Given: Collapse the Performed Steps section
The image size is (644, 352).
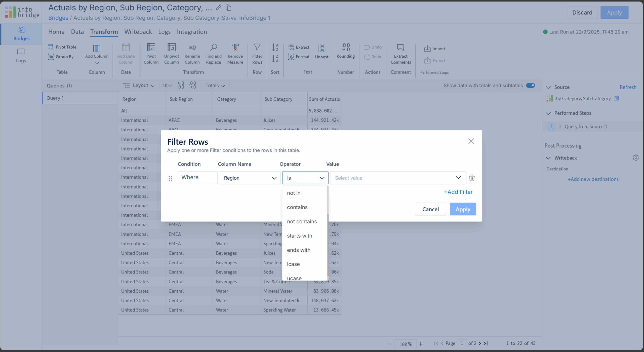Looking at the screenshot, I should point(548,113).
